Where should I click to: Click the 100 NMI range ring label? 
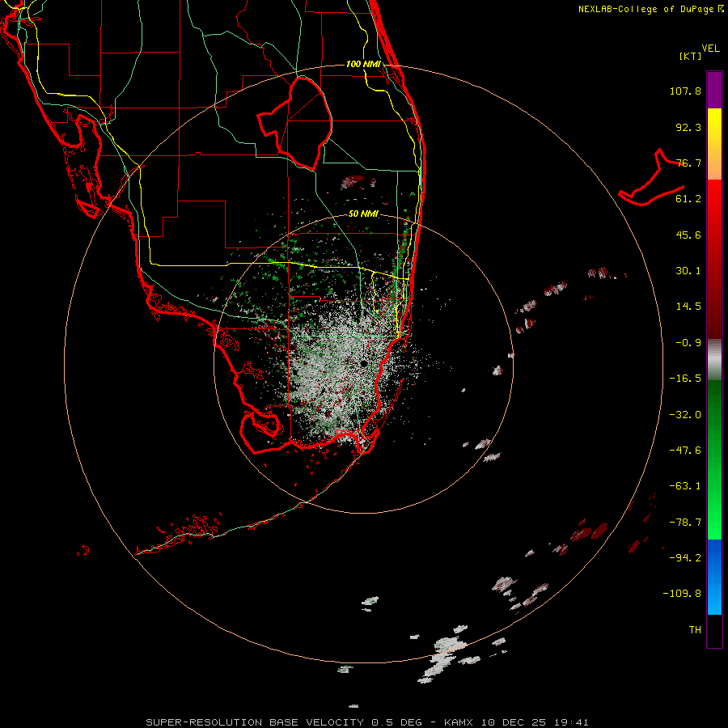pyautogui.click(x=363, y=64)
